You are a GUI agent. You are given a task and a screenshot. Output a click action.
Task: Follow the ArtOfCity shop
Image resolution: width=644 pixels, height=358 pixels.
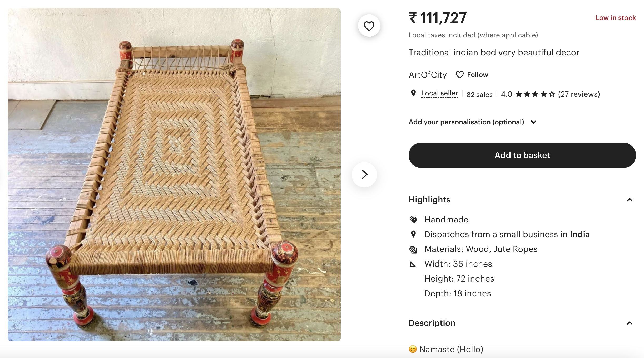click(477, 75)
